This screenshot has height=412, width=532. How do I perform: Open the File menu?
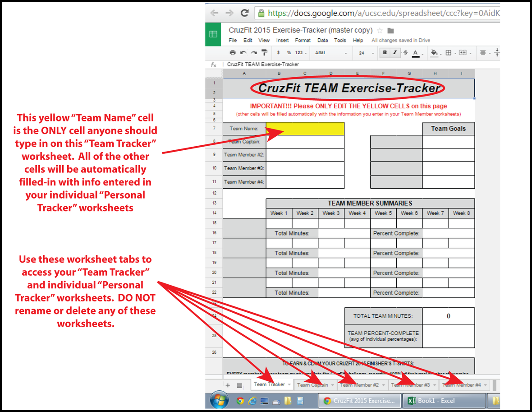pos(233,41)
